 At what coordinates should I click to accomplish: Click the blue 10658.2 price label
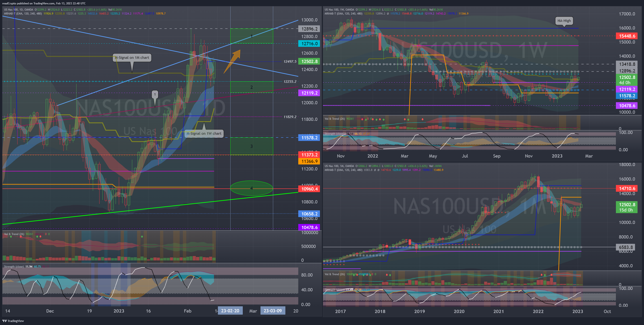coord(309,214)
